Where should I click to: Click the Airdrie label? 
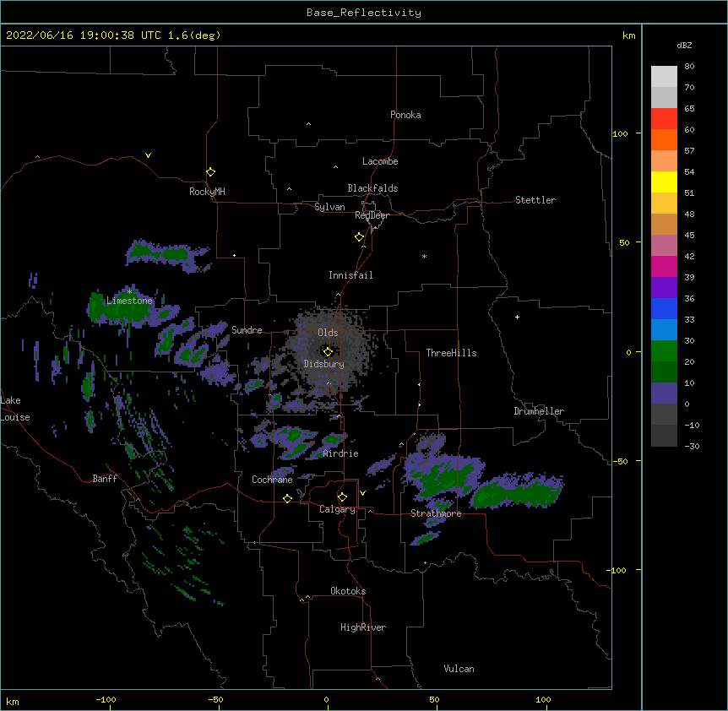341,453
